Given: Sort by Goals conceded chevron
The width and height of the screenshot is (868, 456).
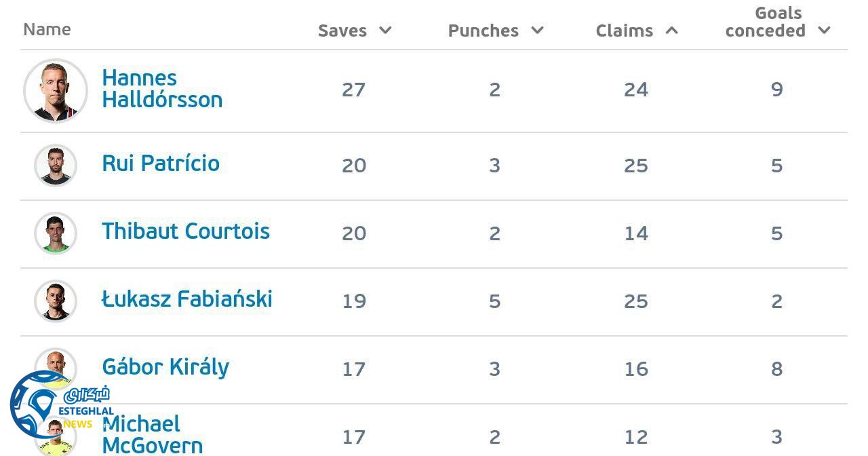Looking at the screenshot, I should point(824,31).
